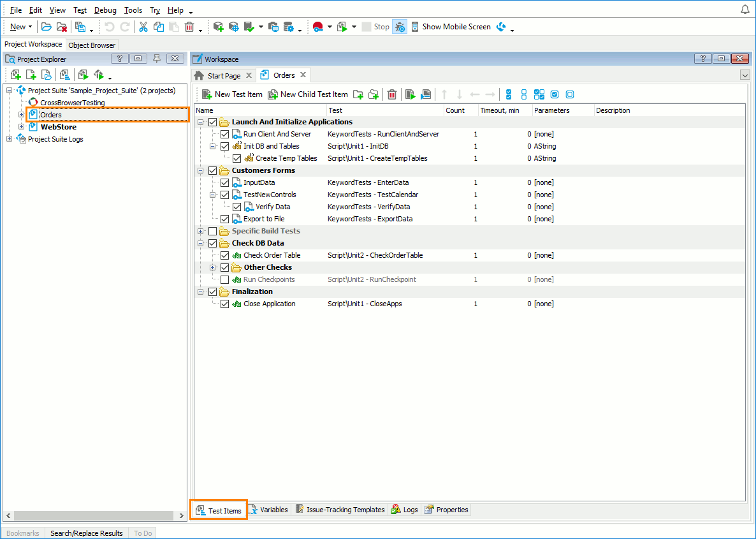
Task: Open the Issue-Tracking Templates tab
Action: [340, 510]
